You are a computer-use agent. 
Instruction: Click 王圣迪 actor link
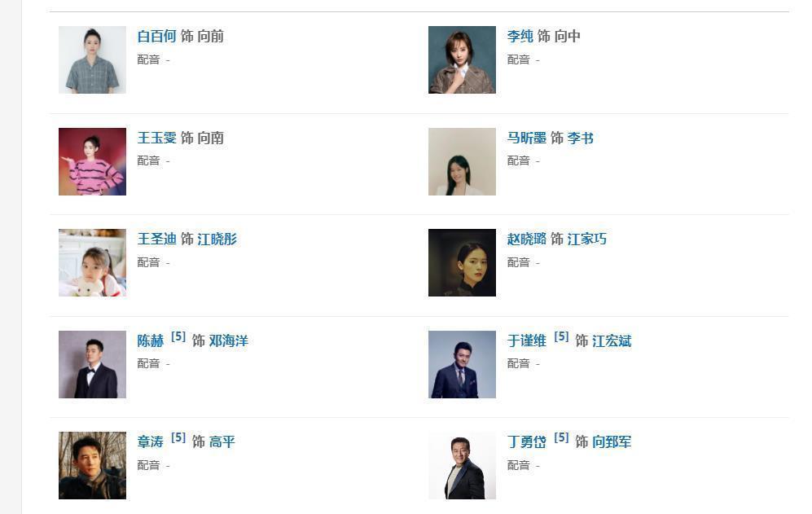coord(156,239)
